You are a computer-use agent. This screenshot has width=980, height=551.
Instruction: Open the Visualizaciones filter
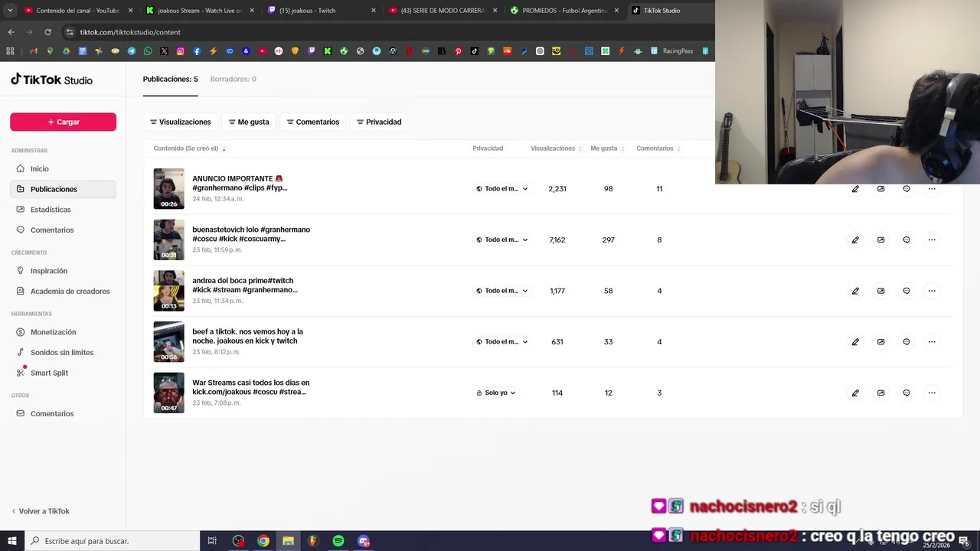[x=181, y=122]
